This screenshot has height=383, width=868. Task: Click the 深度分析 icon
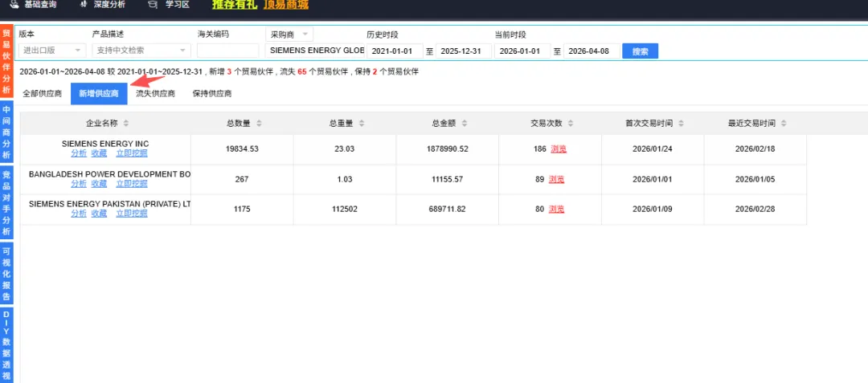[84, 5]
